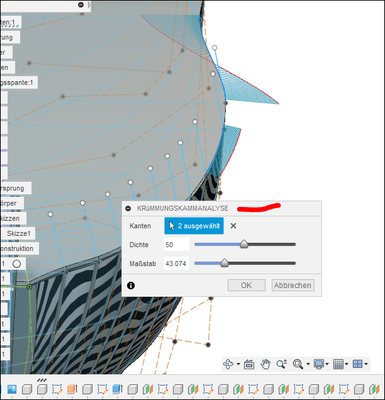Click the Look At camera icon
The width and height of the screenshot is (385, 400).
coord(249,364)
